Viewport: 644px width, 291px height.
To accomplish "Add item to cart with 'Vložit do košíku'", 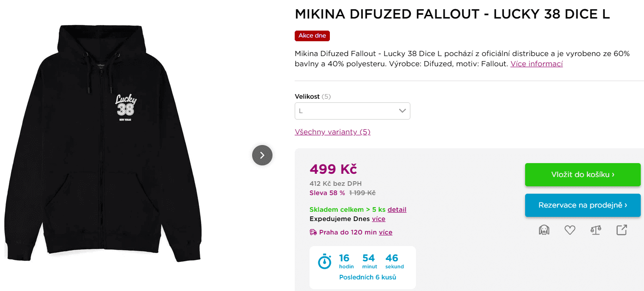I will [x=582, y=175].
